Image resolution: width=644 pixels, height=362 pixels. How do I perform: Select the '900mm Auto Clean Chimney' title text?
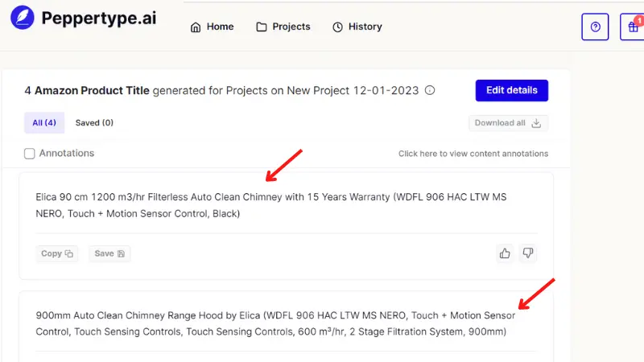point(275,323)
